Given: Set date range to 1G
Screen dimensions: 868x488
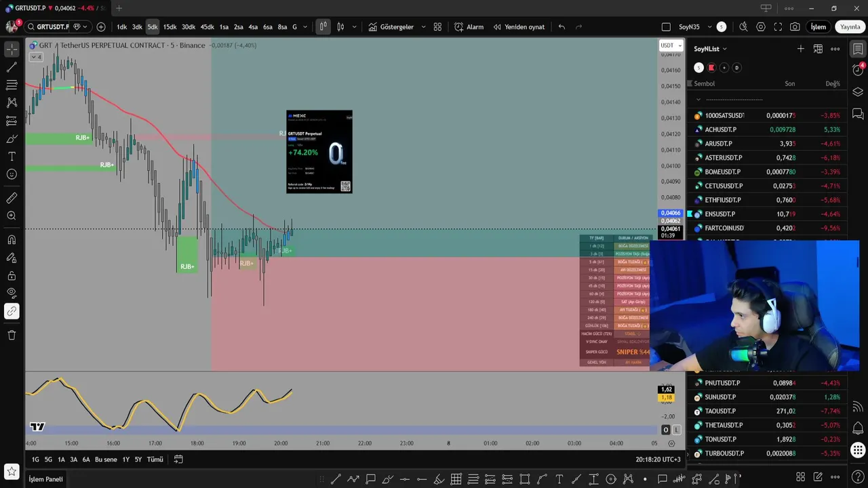Looking at the screenshot, I should coord(35,460).
